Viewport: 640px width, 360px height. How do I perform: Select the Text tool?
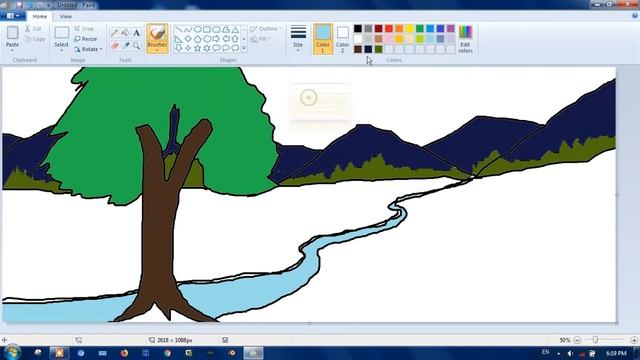[x=136, y=33]
